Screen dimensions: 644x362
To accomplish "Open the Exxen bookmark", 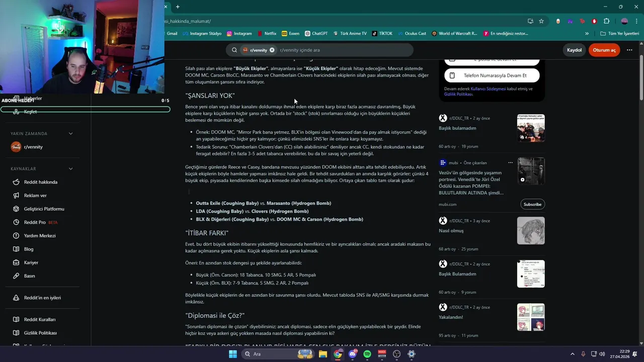I will [x=290, y=34].
